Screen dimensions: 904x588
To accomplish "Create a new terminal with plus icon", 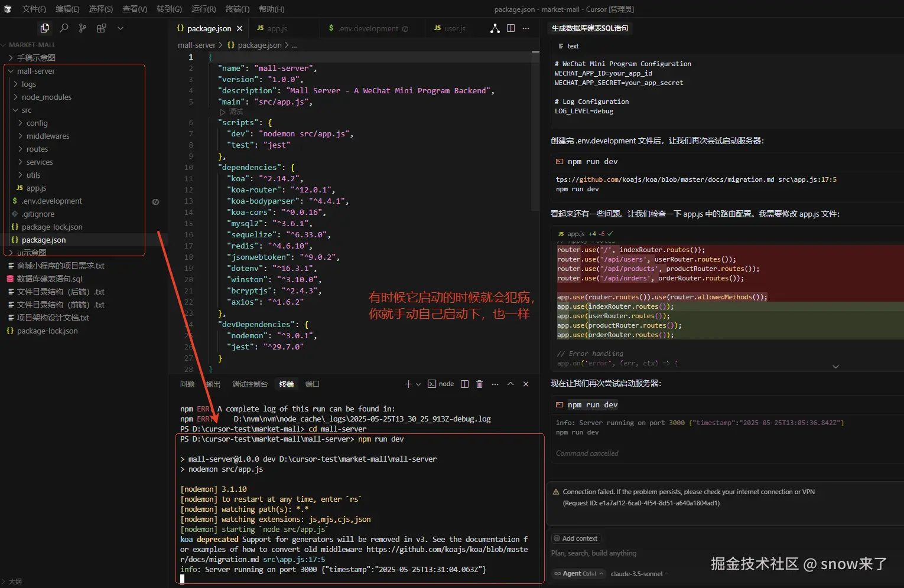I will [408, 384].
